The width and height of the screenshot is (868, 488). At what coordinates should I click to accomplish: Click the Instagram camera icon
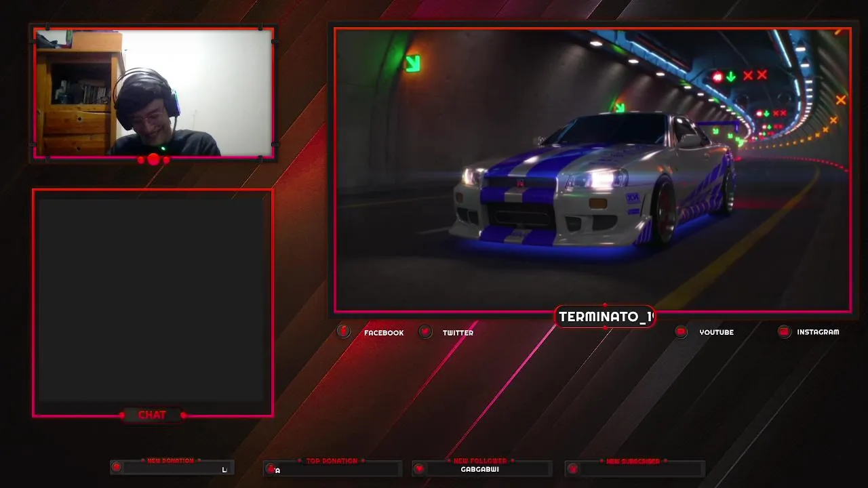[784, 331]
